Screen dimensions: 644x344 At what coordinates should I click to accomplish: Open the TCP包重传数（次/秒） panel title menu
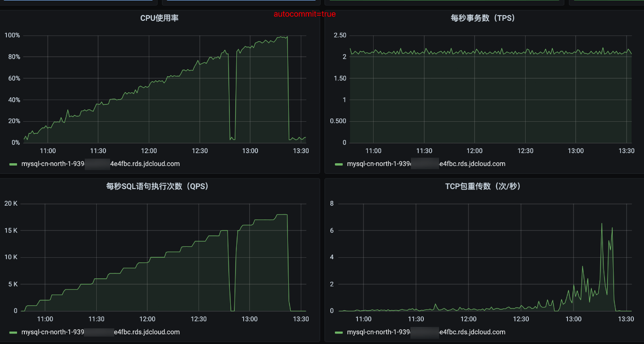(x=483, y=186)
